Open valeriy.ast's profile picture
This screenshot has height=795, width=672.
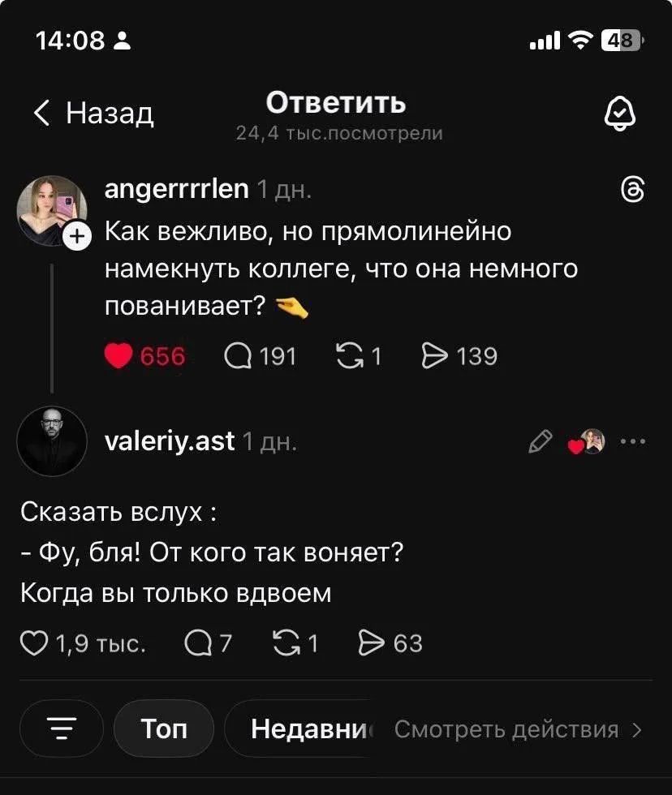point(53,441)
